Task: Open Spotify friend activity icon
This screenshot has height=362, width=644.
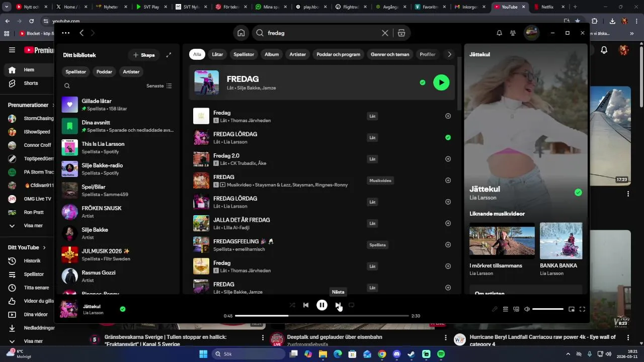Action: click(x=513, y=33)
